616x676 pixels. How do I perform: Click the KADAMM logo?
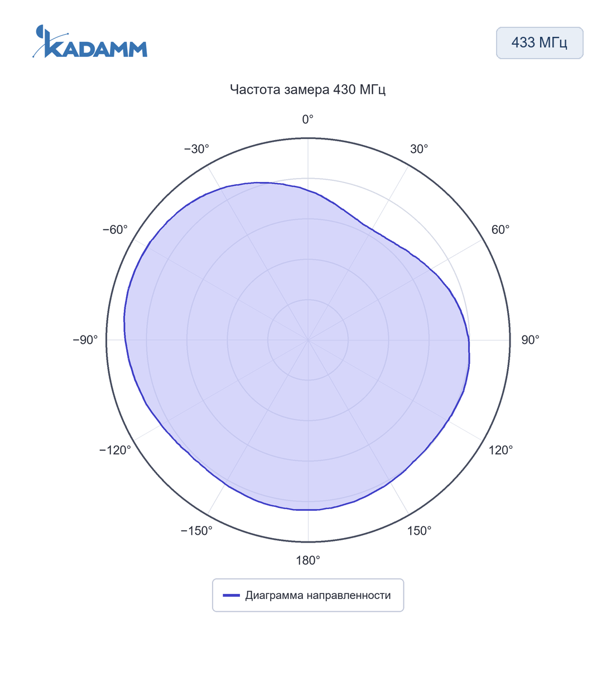click(90, 41)
